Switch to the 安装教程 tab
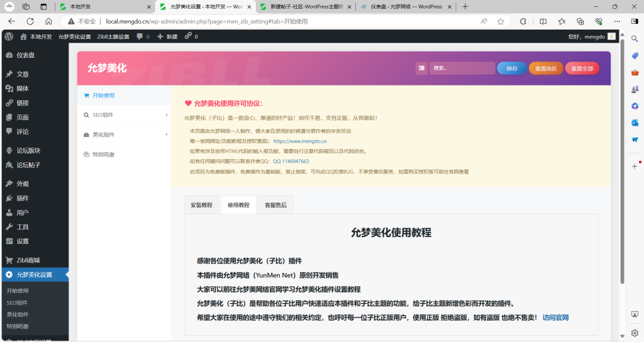Image resolution: width=644 pixels, height=342 pixels. click(201, 205)
